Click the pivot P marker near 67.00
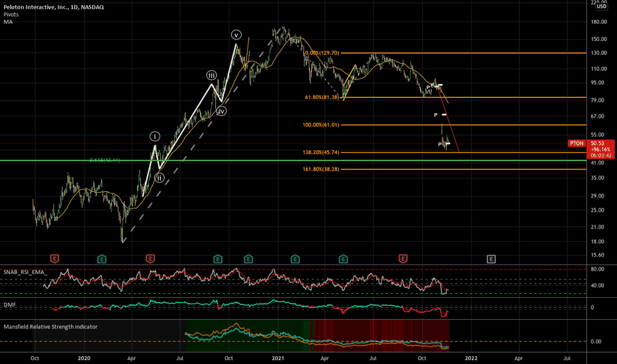This screenshot has height=364, width=617. pyautogui.click(x=436, y=115)
